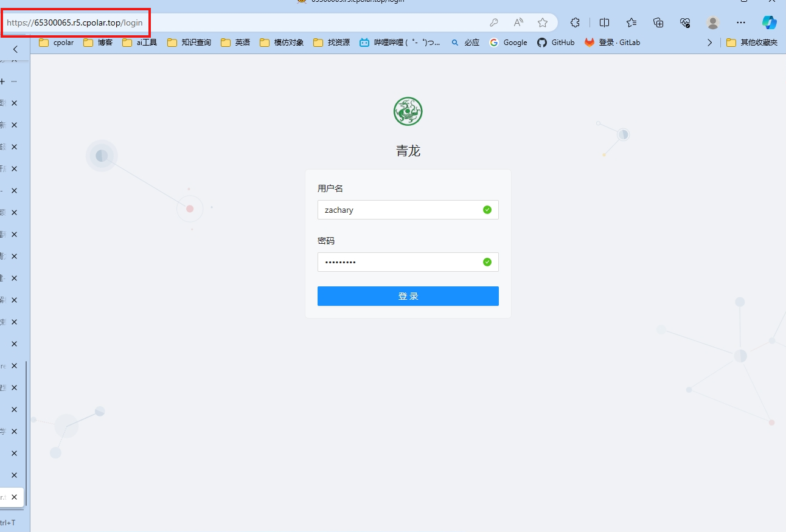The image size is (786, 532).
Task: Open the Extensions puzzle icon
Action: click(x=575, y=22)
